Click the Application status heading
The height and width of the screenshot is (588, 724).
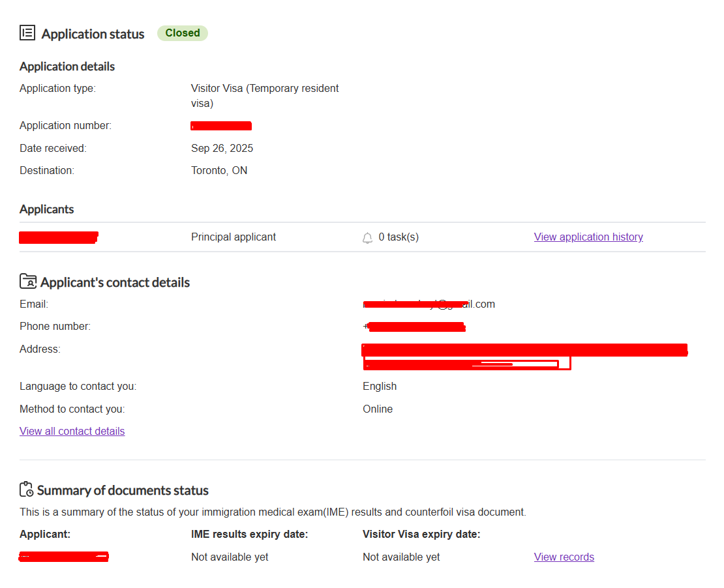pyautogui.click(x=93, y=34)
